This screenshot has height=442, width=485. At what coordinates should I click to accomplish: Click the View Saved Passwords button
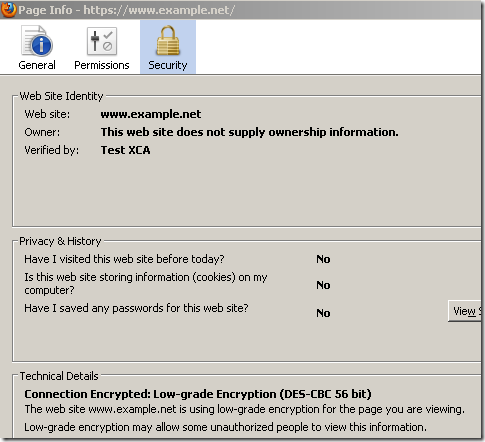pos(465,311)
